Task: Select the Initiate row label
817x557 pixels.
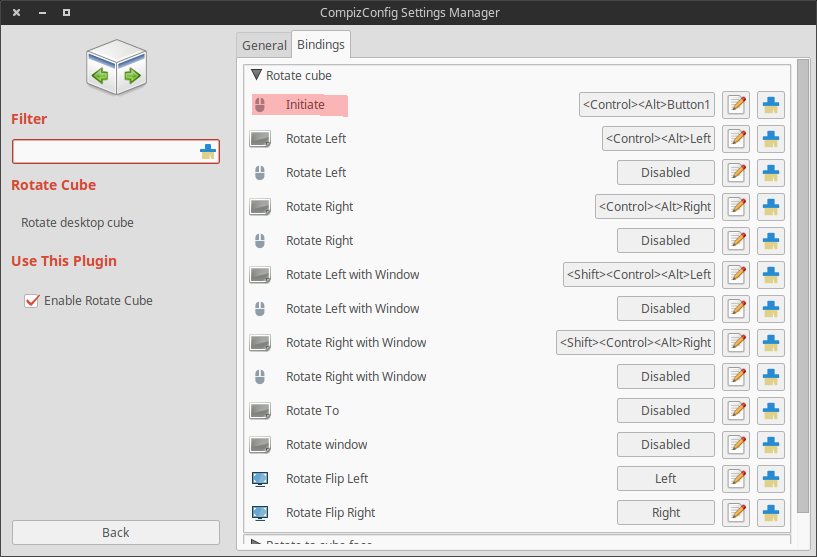Action: point(305,105)
